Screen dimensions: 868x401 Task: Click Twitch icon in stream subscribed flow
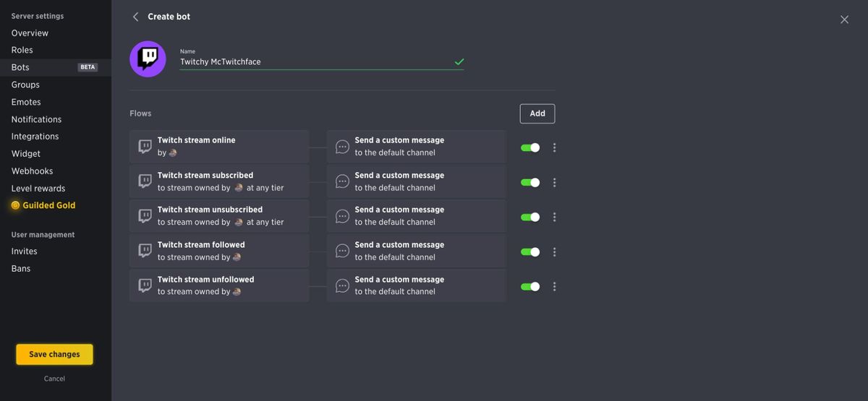145,181
